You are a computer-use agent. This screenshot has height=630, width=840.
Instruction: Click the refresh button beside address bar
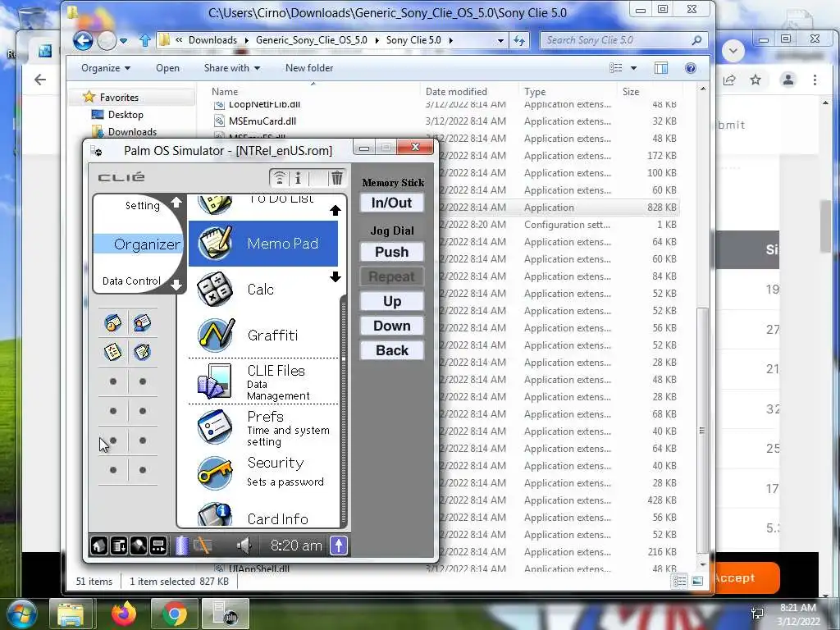(x=519, y=40)
